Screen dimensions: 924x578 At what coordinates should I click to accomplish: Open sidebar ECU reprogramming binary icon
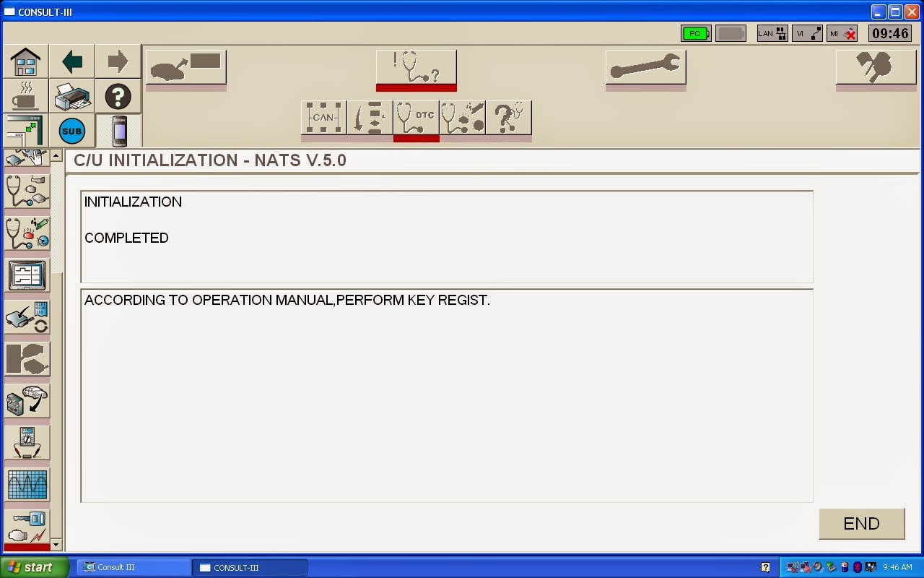(x=27, y=317)
